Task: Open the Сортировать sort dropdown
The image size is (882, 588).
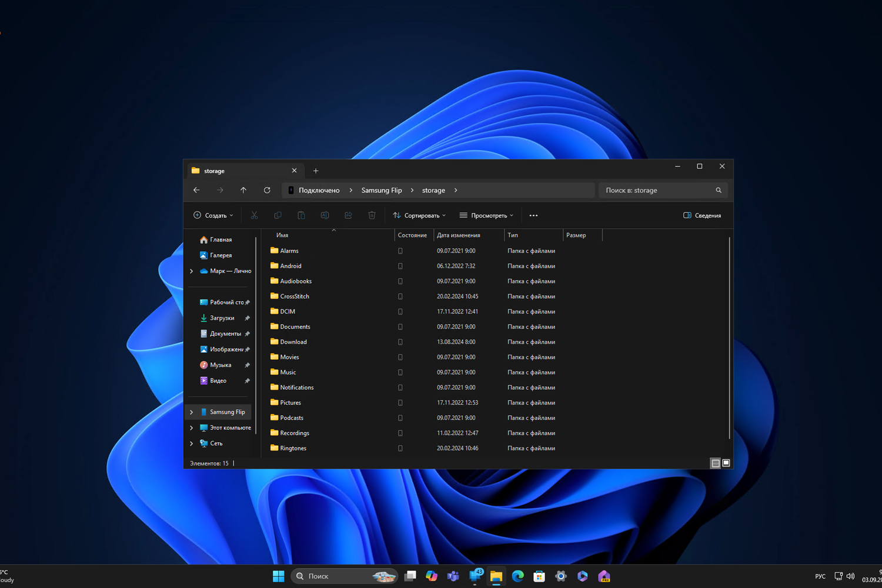Action: (419, 215)
